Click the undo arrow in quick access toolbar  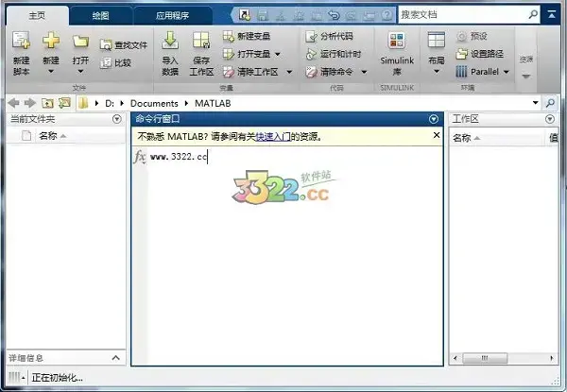(x=334, y=15)
